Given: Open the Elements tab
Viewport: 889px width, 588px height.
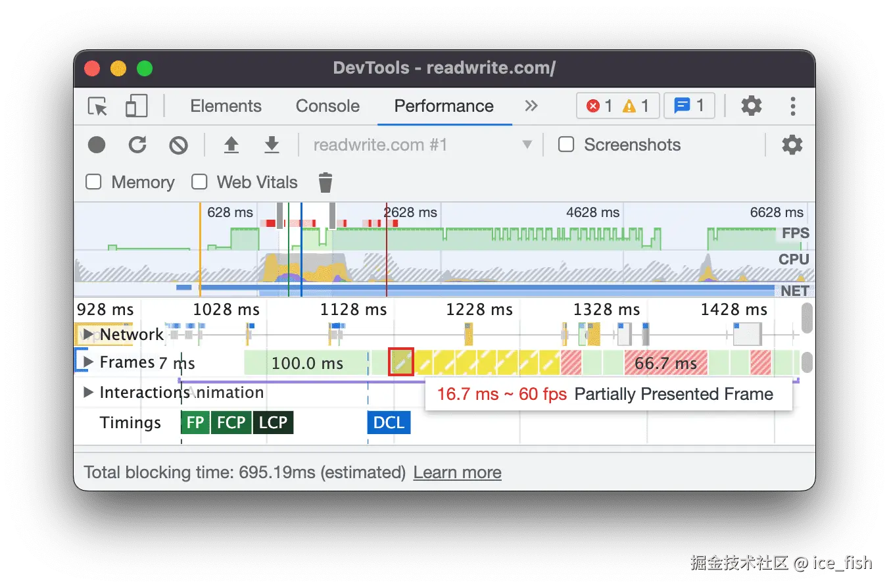Looking at the screenshot, I should [226, 106].
